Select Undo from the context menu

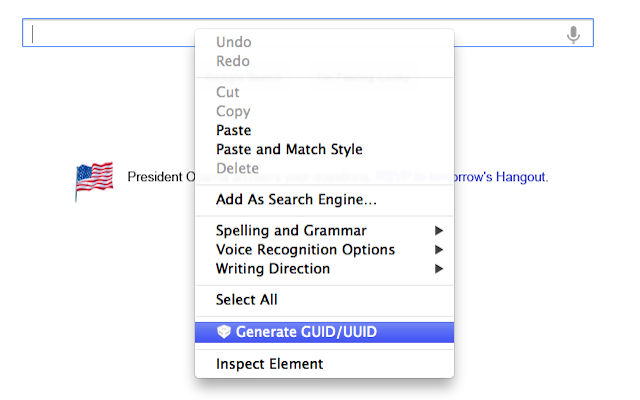(x=234, y=42)
